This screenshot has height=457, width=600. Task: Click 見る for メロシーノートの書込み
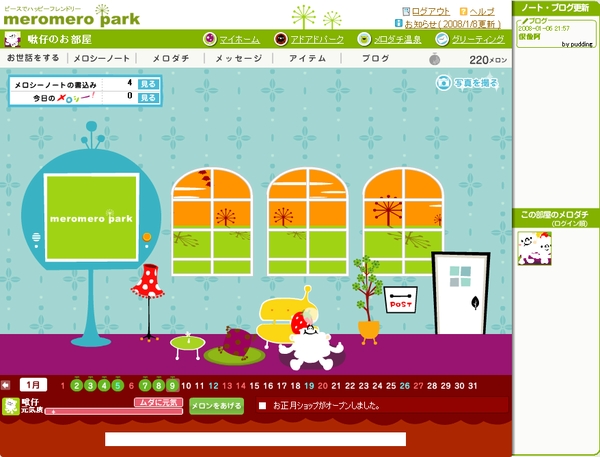(x=148, y=84)
